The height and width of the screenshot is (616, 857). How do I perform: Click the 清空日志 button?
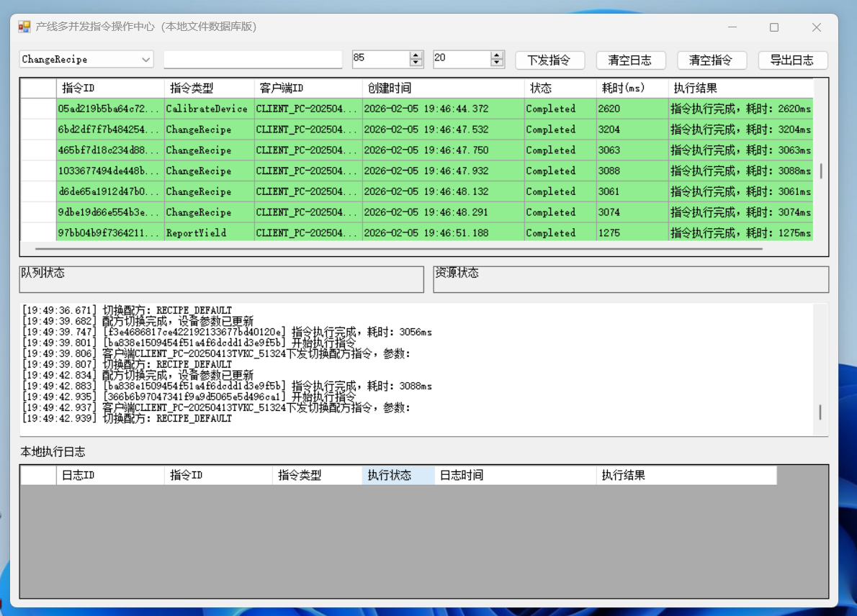pyautogui.click(x=631, y=60)
